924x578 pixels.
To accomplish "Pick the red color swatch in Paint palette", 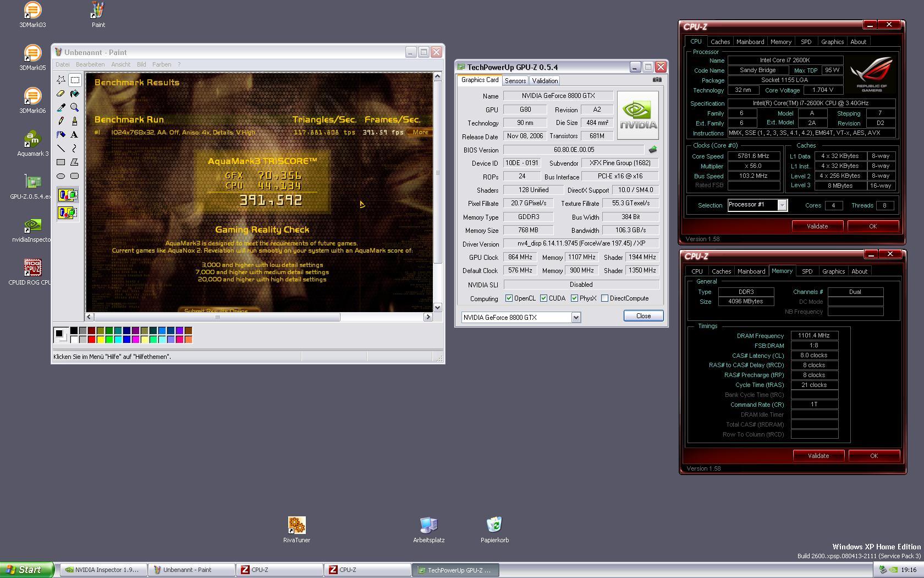I will point(92,339).
